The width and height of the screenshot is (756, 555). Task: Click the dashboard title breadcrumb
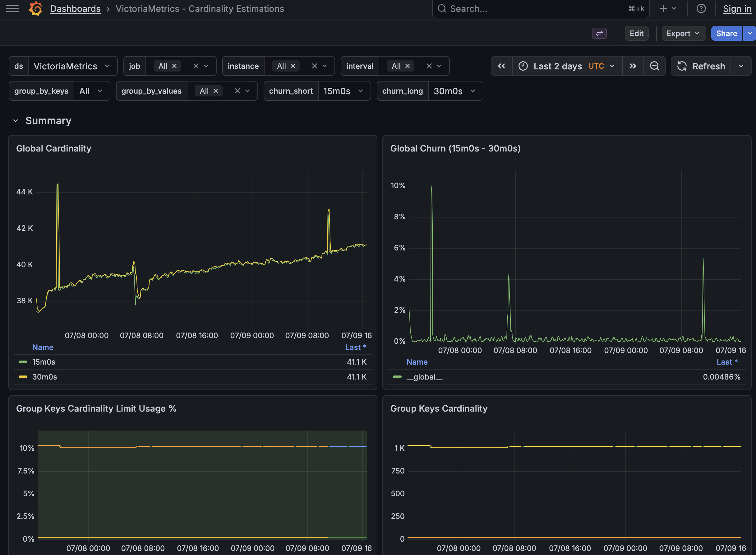200,9
